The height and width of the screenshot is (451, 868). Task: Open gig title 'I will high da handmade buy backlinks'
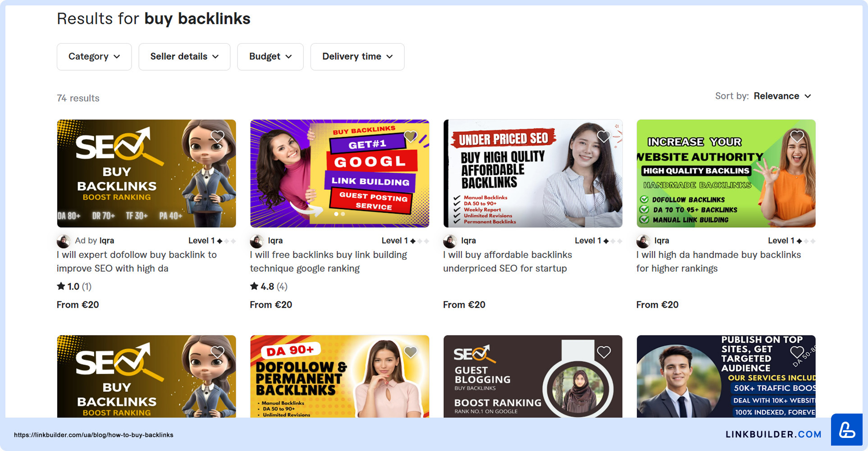(718, 262)
